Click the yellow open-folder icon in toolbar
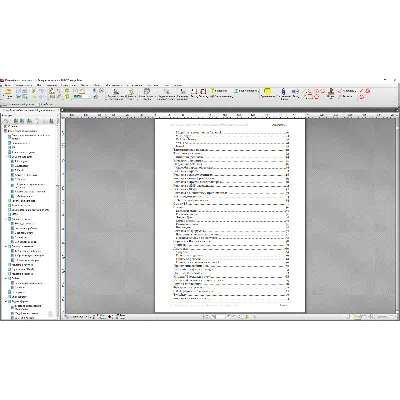400x400 pixels. click(8, 91)
